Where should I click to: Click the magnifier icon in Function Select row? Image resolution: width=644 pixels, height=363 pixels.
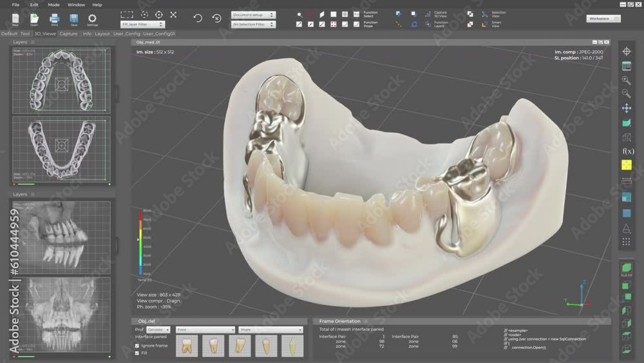[299, 14]
